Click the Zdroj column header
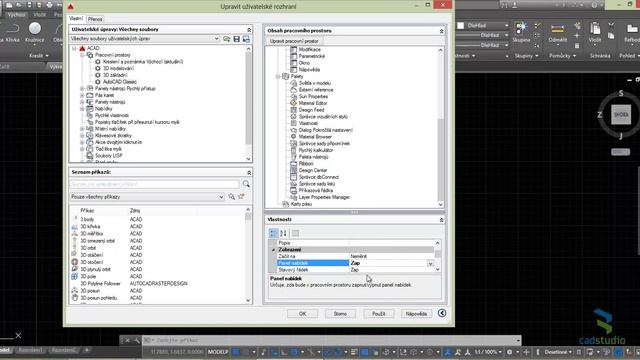Screen dimensions: 640x360 click(x=135, y=211)
